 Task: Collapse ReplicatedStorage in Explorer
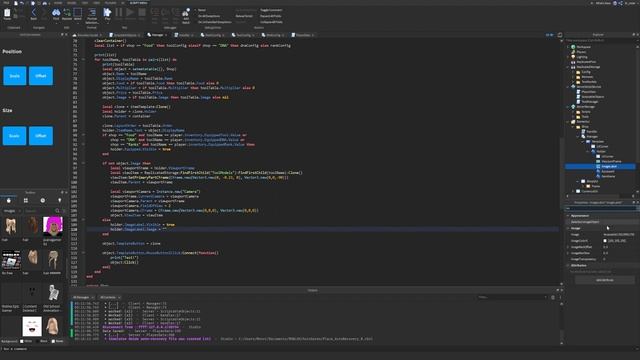tap(568, 67)
